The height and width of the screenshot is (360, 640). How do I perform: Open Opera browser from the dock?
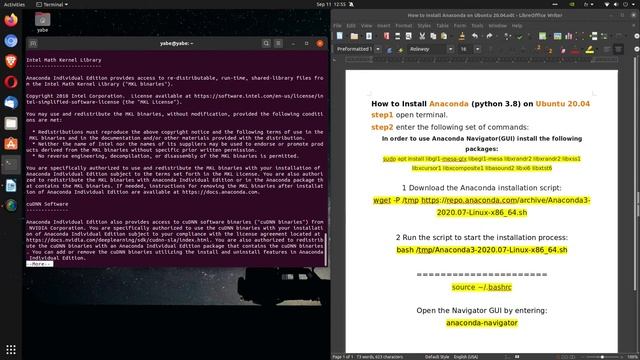point(11,82)
